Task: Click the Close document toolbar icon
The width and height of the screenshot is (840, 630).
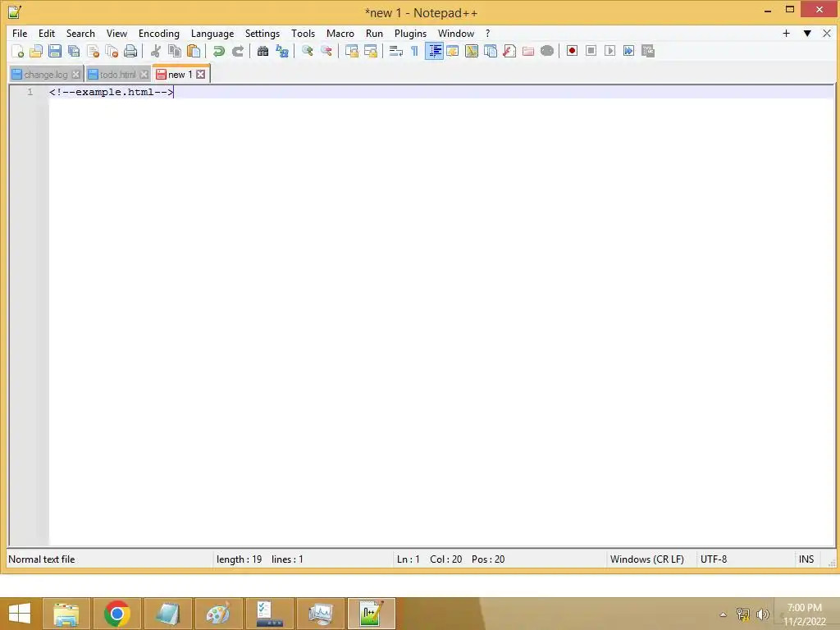Action: pyautogui.click(x=93, y=51)
